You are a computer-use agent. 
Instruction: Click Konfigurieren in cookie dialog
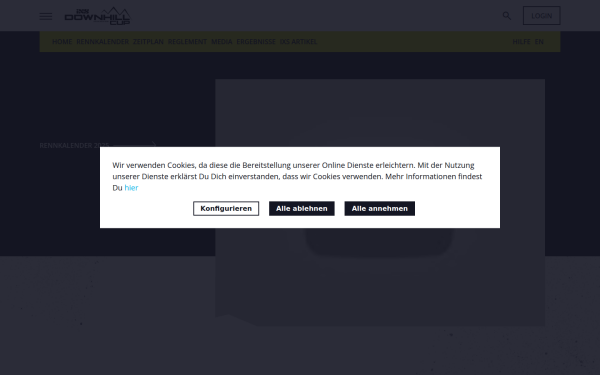[226, 209]
